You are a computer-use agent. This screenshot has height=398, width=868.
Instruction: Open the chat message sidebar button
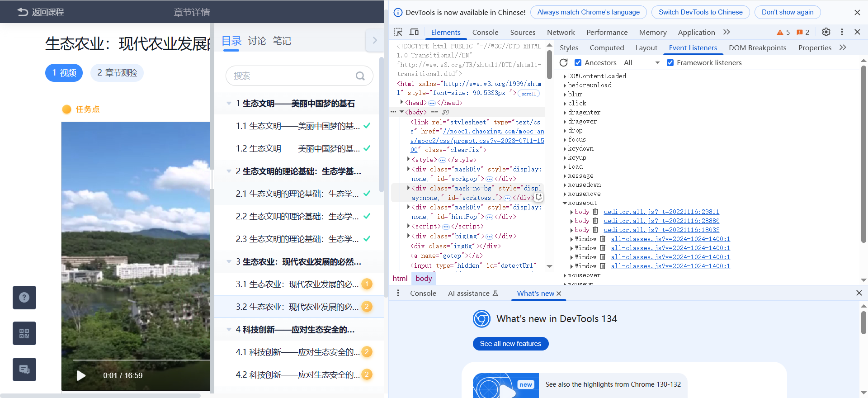point(24,370)
